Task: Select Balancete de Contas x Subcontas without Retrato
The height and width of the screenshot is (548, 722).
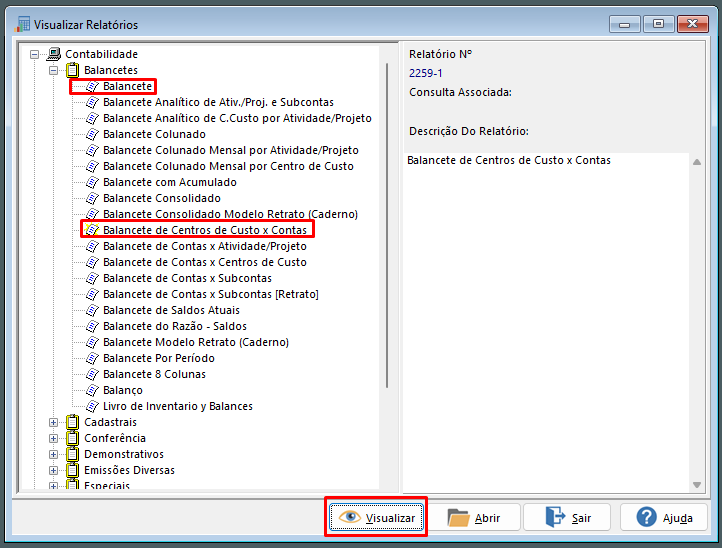Action: click(187, 279)
